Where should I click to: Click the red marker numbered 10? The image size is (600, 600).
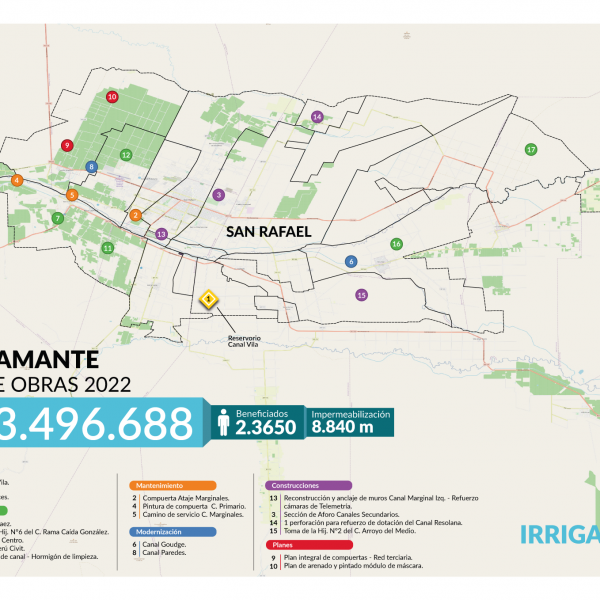(x=112, y=97)
